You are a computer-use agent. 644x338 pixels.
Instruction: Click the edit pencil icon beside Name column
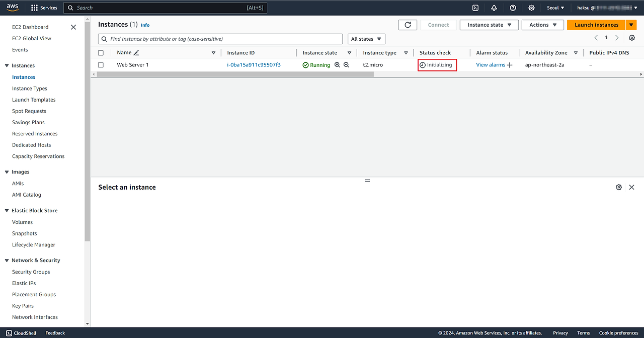[136, 53]
